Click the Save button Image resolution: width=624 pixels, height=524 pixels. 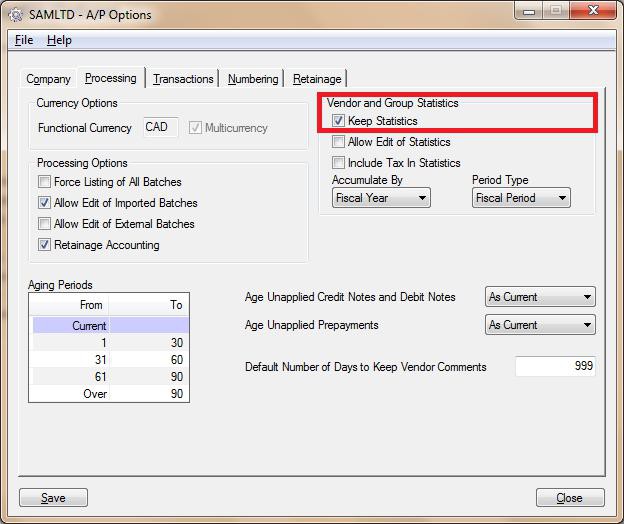pos(53,498)
